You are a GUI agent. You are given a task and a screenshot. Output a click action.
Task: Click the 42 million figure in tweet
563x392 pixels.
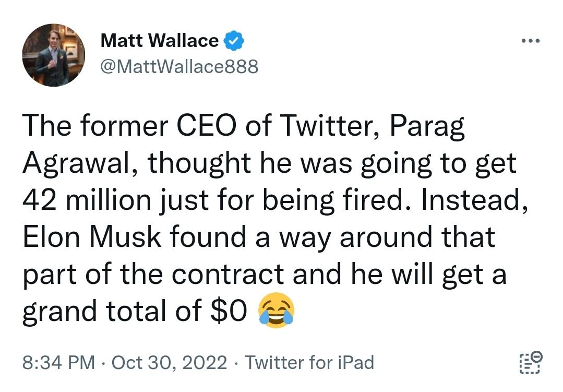[x=87, y=200]
